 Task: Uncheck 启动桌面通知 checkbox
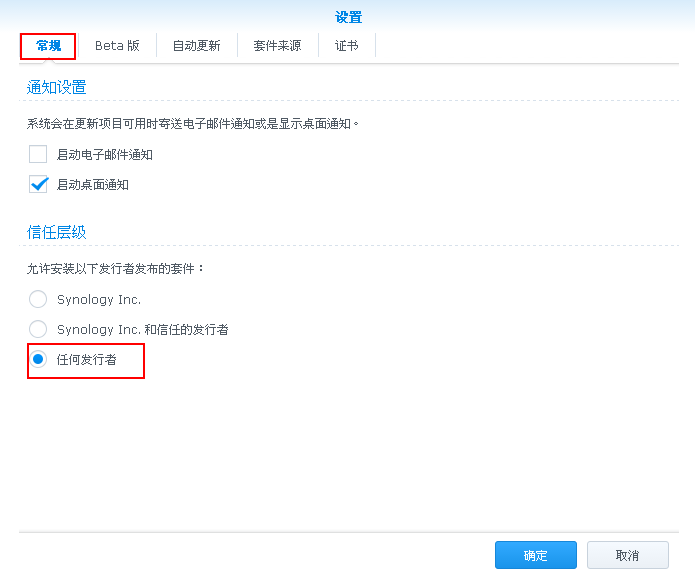[38, 184]
